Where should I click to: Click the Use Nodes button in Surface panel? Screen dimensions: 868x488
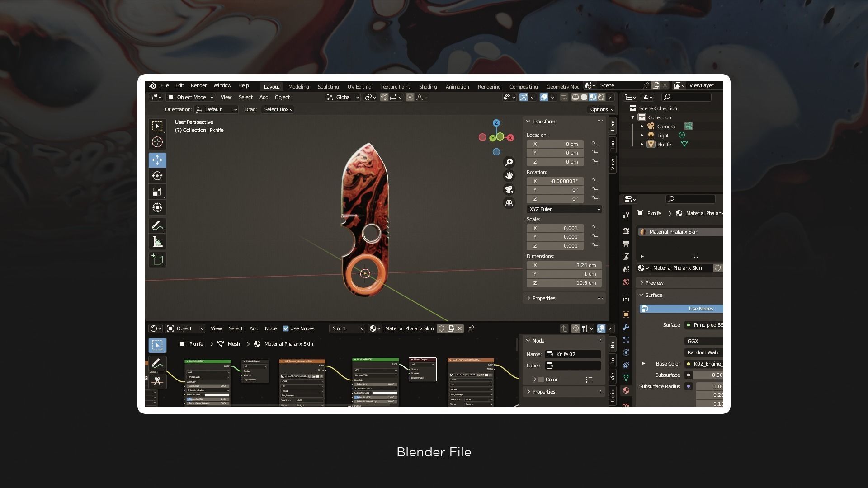click(x=681, y=309)
